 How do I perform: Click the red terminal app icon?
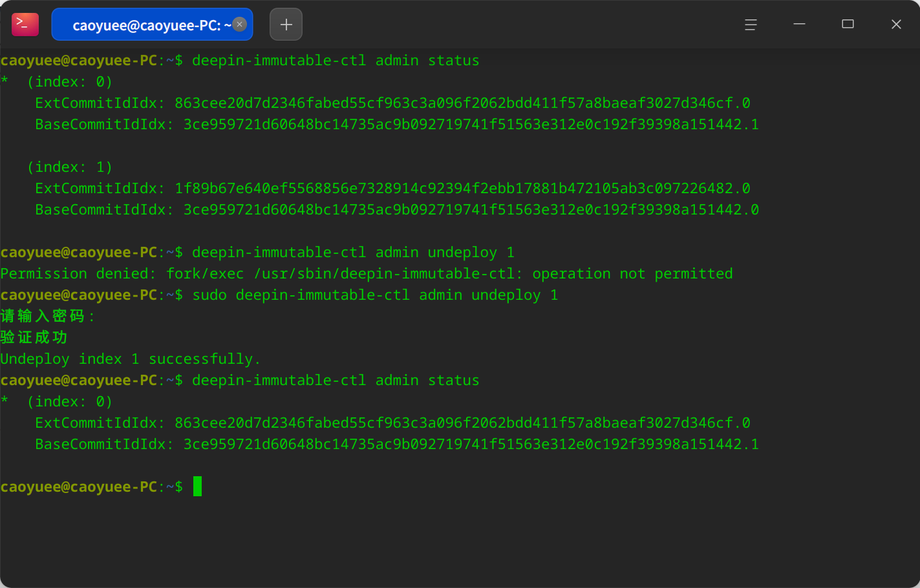pyautogui.click(x=25, y=25)
